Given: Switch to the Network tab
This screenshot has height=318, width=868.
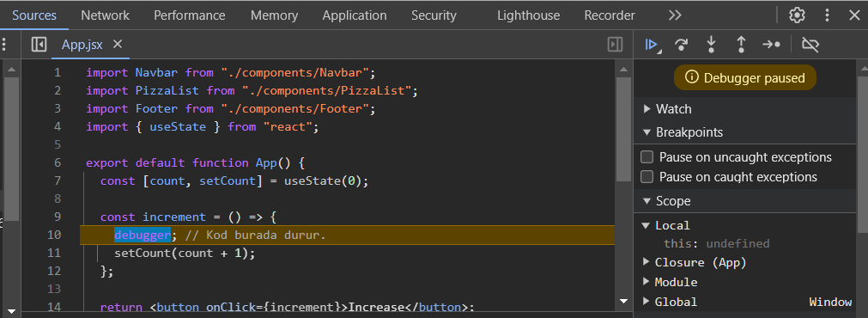Looking at the screenshot, I should click(x=106, y=15).
